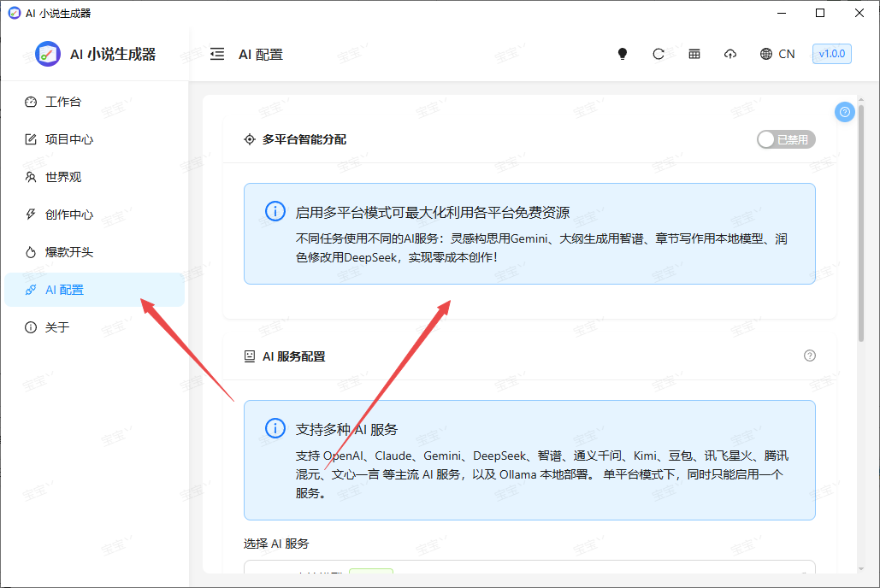880x588 pixels.
Task: Click the blue floating help button
Action: click(x=844, y=112)
